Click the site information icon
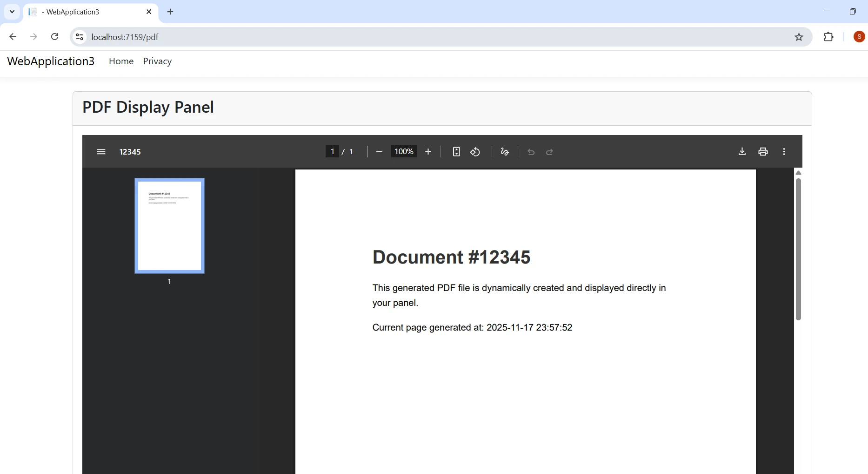This screenshot has height=474, width=868. point(79,37)
